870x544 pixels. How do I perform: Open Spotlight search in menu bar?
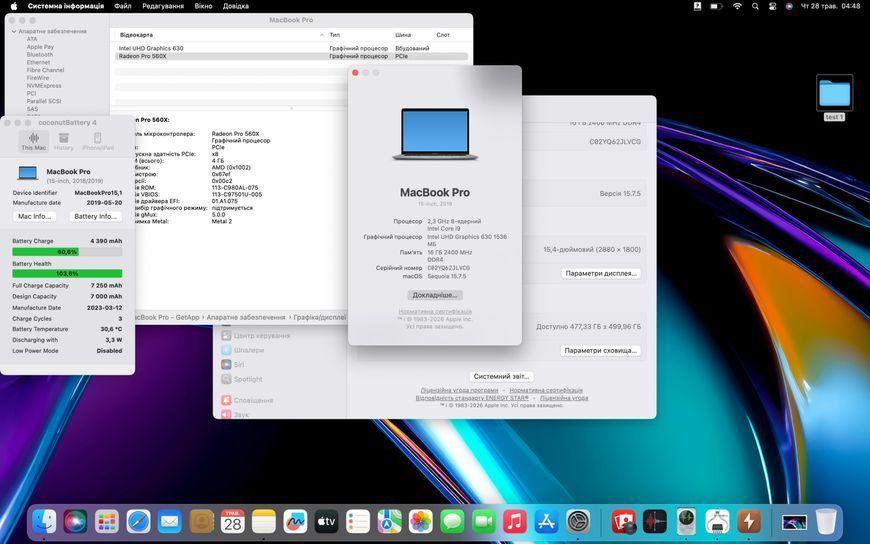point(755,6)
